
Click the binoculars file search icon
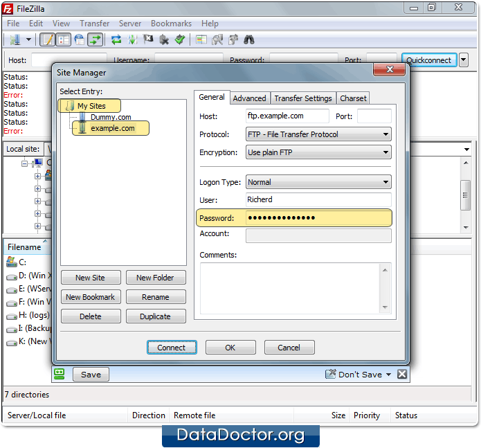point(249,39)
